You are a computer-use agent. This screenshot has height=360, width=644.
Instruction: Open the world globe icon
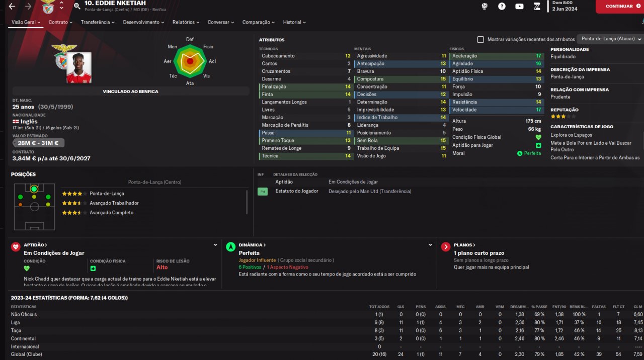485,7
